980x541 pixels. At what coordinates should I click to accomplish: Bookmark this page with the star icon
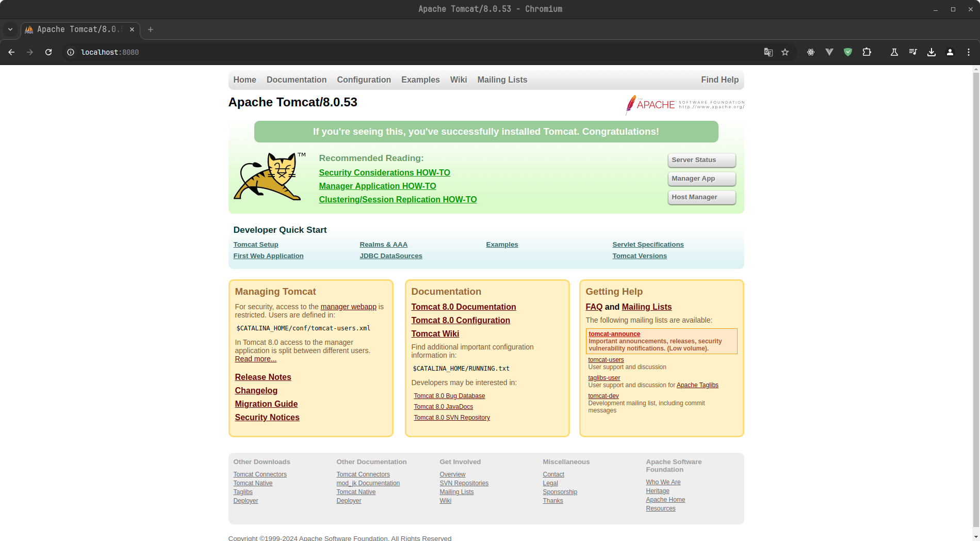[785, 52]
